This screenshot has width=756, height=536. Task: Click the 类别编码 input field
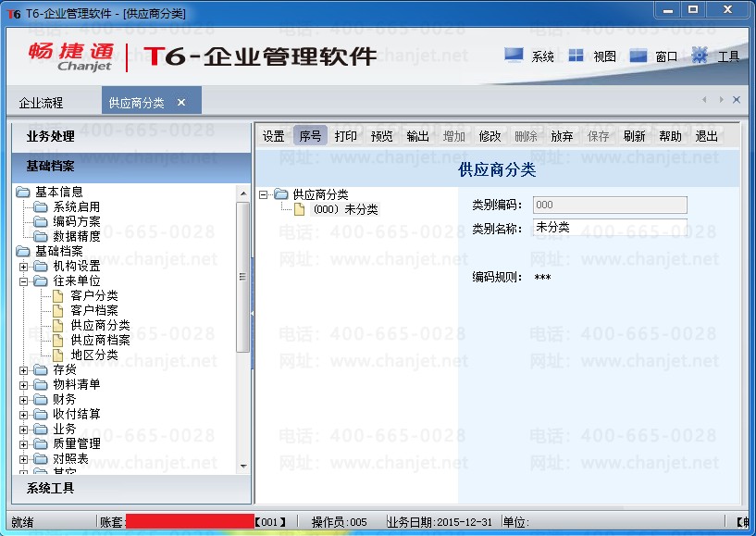point(610,205)
